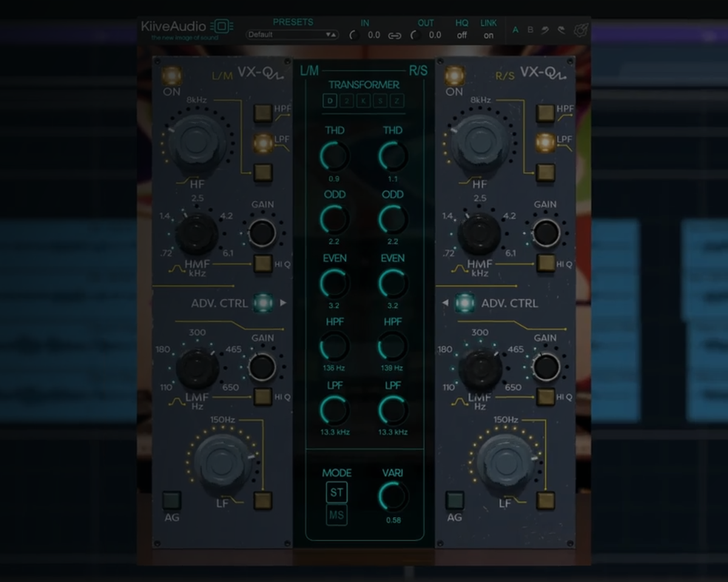Toggle AG button on R/S channel
Screen dimensions: 728x582
tap(454, 501)
